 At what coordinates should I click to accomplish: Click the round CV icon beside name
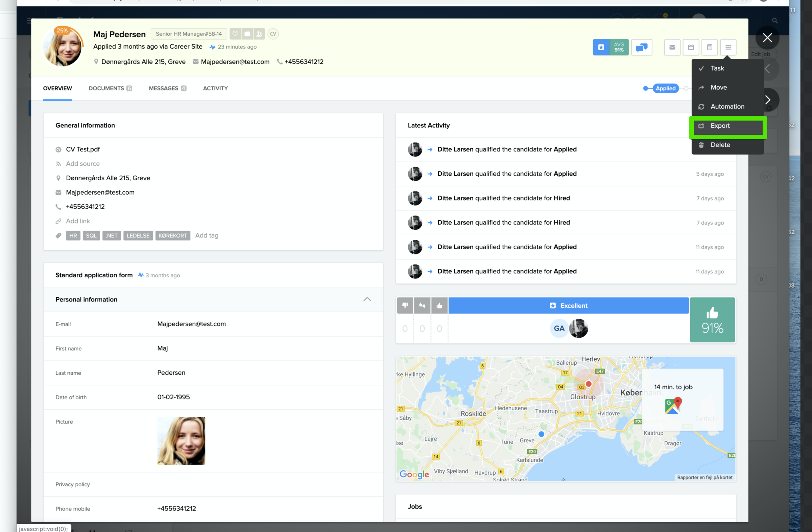tap(273, 34)
